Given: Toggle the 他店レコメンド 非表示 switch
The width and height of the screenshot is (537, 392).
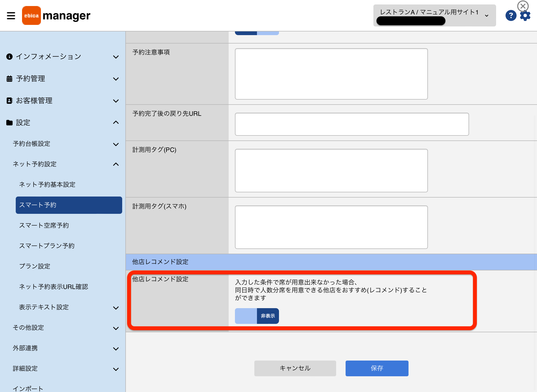Looking at the screenshot, I should (257, 316).
